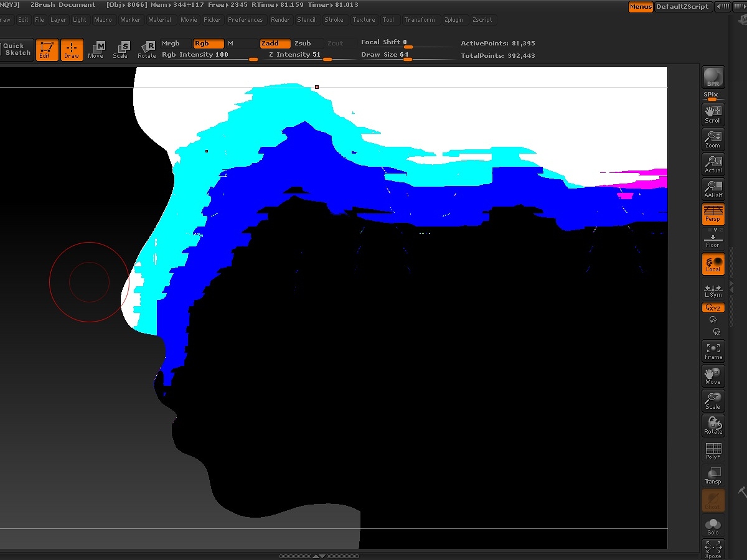Activate the AAHalf view icon
This screenshot has width=747, height=560.
point(713,189)
